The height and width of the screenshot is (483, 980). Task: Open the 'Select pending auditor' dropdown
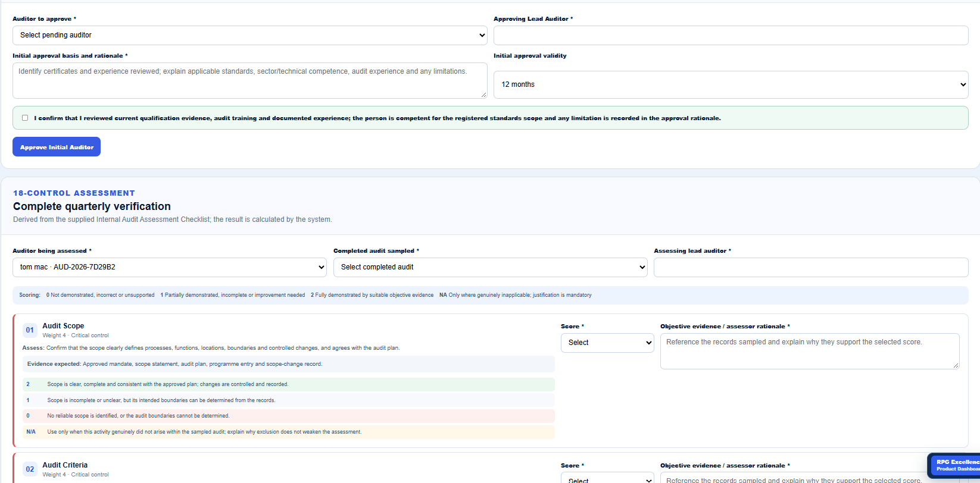click(250, 35)
